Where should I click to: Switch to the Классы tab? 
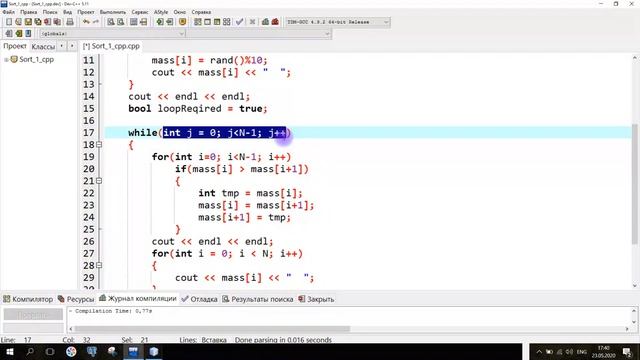click(x=43, y=47)
